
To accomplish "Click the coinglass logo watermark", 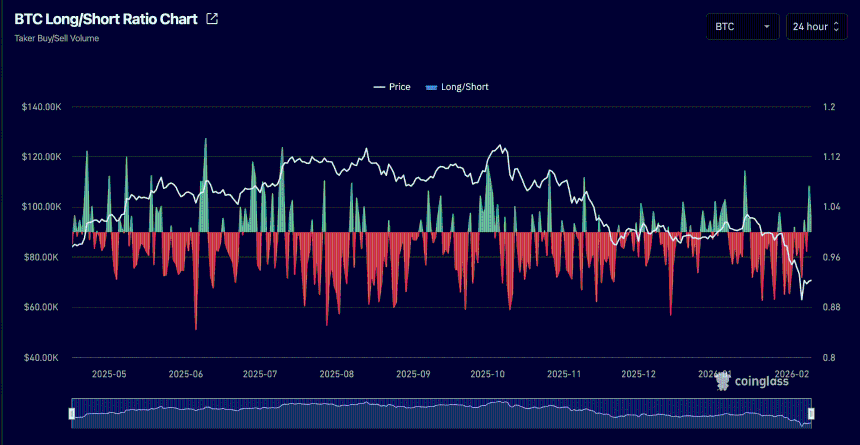I will pyautogui.click(x=756, y=381).
